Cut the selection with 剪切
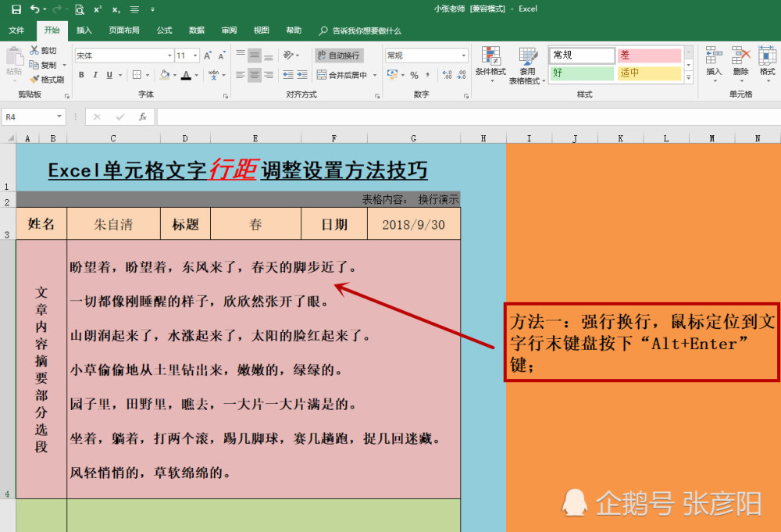 click(x=43, y=50)
